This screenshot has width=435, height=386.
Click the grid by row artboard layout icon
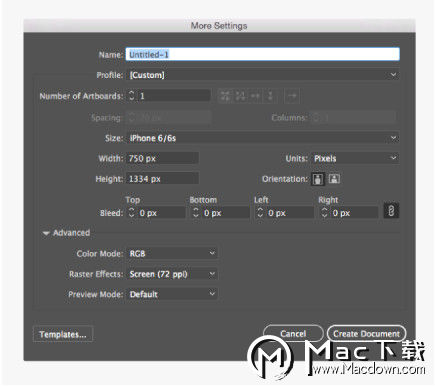pos(225,96)
